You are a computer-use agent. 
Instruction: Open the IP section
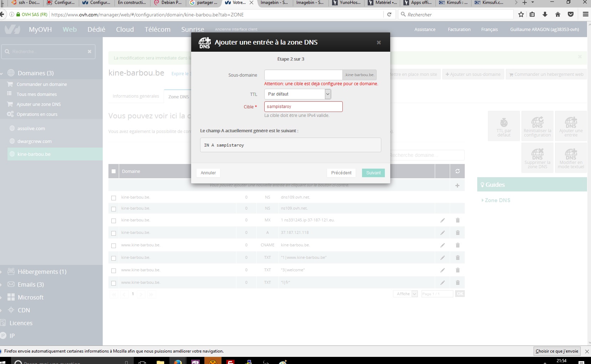click(12, 336)
